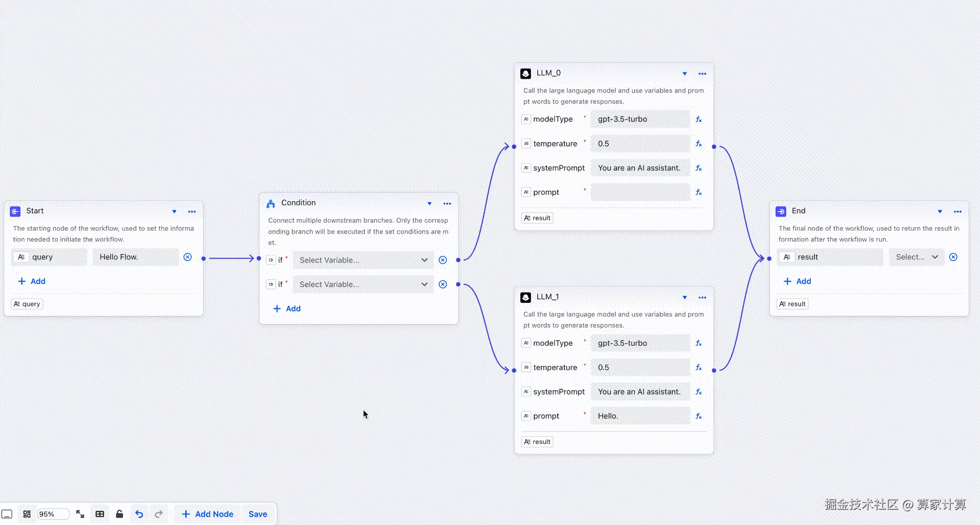Click the undo arrow in bottom toolbar

tap(139, 514)
